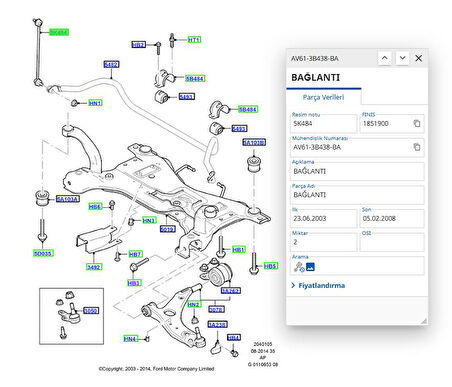The width and height of the screenshot is (452, 387).
Task: Select the HB7 bolt callout
Action: 135,254
